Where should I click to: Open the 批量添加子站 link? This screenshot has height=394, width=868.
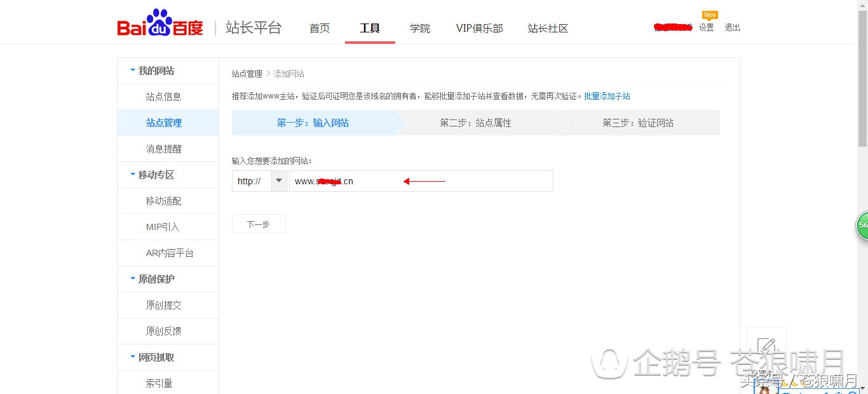[x=607, y=95]
